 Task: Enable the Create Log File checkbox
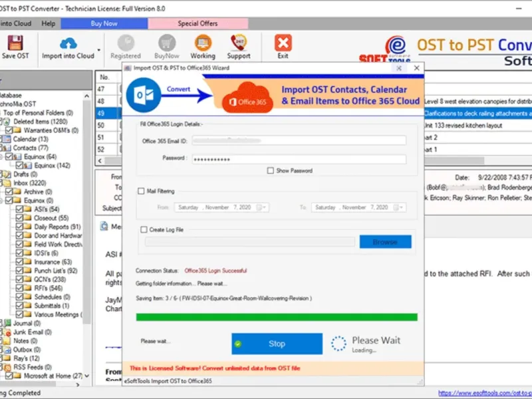coord(144,229)
